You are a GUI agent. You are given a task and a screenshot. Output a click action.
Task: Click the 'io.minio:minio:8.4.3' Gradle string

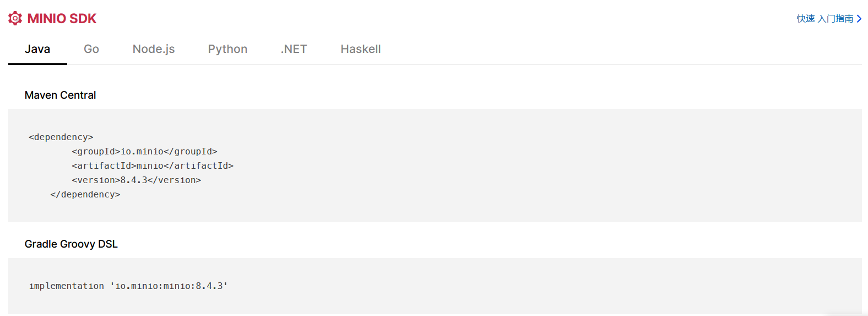coord(169,286)
